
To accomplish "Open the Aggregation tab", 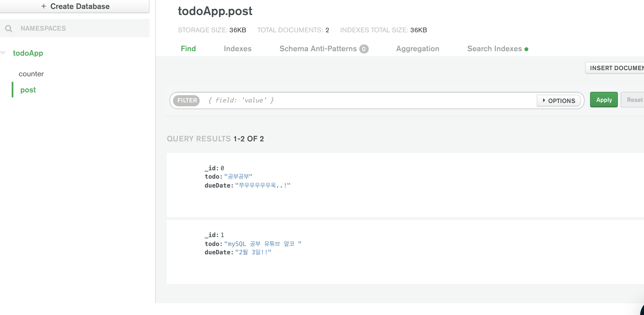I will 417,49.
